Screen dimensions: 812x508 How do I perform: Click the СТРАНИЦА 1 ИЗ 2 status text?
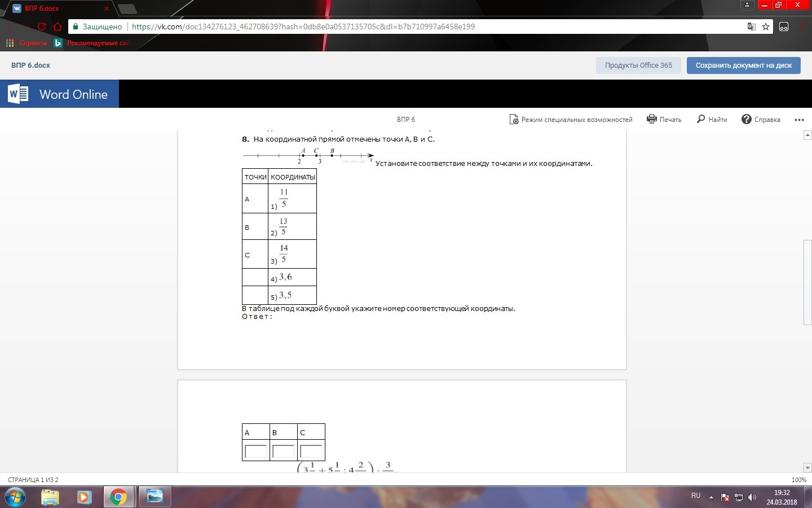click(x=33, y=480)
